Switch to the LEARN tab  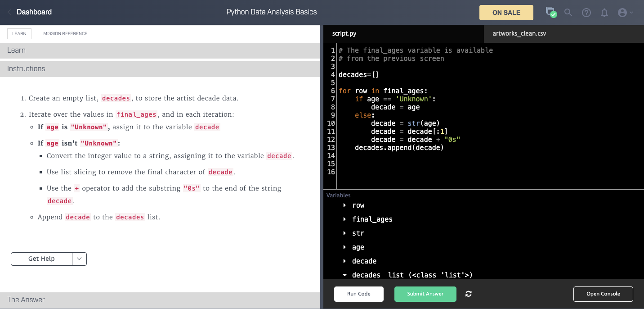click(x=19, y=34)
